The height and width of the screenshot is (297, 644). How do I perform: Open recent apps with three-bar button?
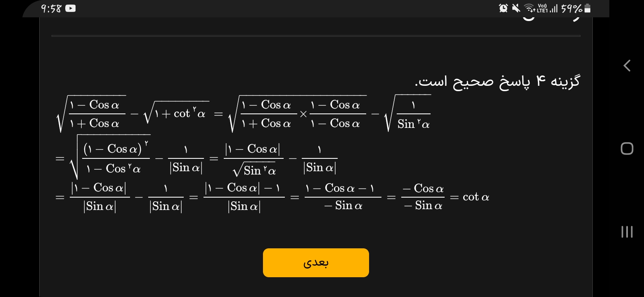627,231
